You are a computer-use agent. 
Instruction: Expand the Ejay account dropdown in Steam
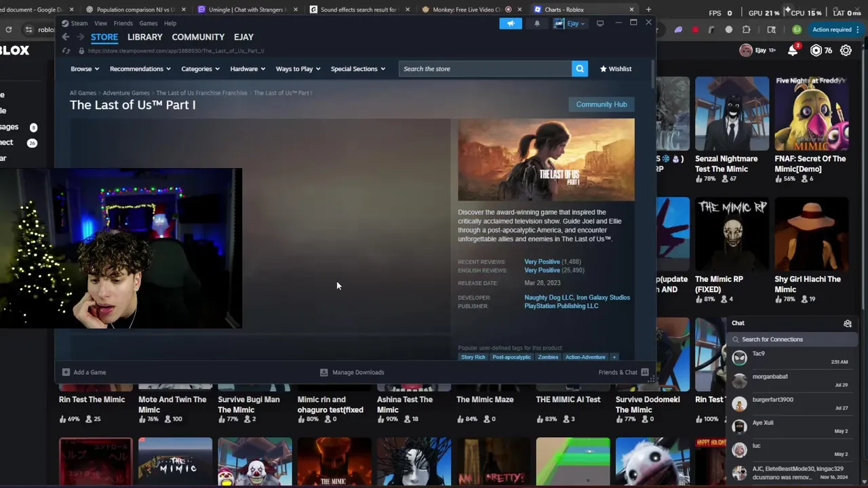coord(570,23)
